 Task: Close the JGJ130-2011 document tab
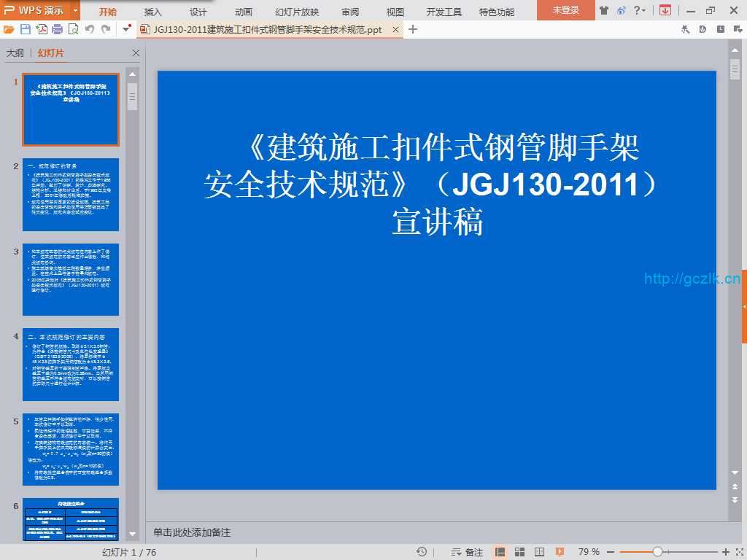coord(395,29)
